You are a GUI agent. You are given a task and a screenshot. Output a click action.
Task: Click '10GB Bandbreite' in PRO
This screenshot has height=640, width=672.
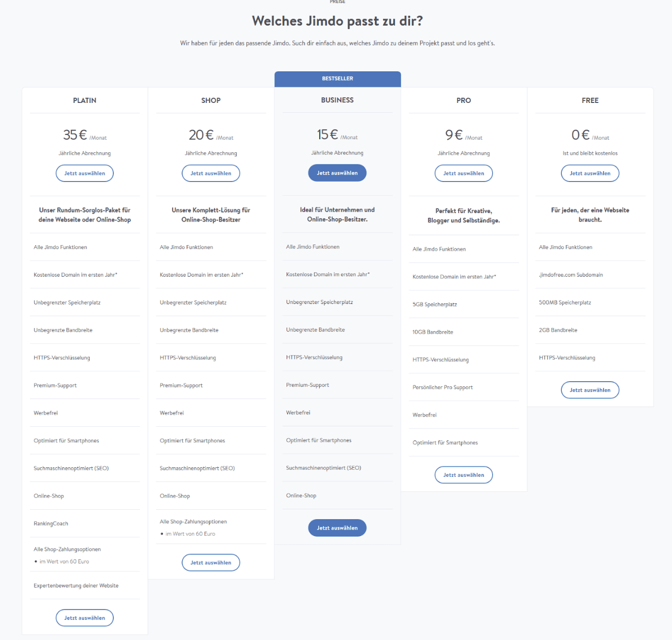[433, 332]
